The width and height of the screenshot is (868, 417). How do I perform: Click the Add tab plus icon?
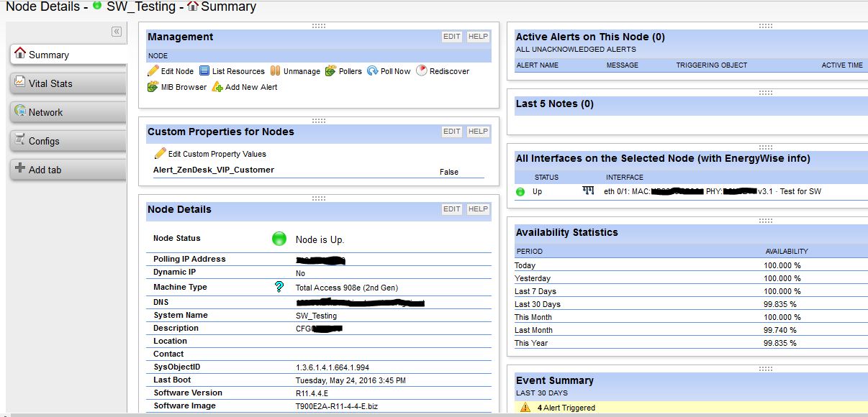click(x=20, y=169)
